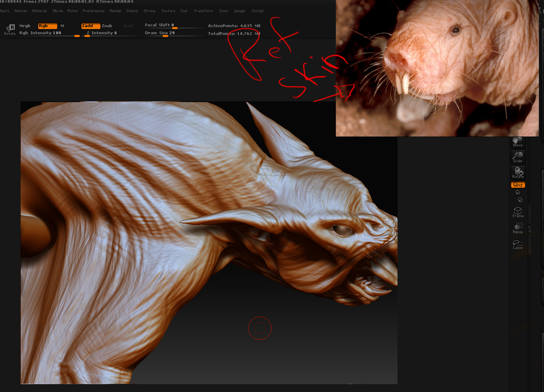
Task: Click the Free 2597 memory status text
Action: click(x=36, y=2)
